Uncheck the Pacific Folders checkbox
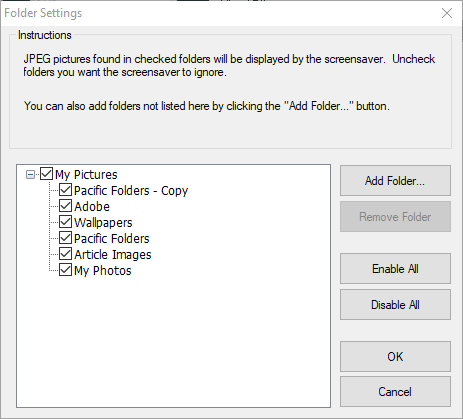Image resolution: width=463 pixels, height=419 pixels. click(x=65, y=238)
